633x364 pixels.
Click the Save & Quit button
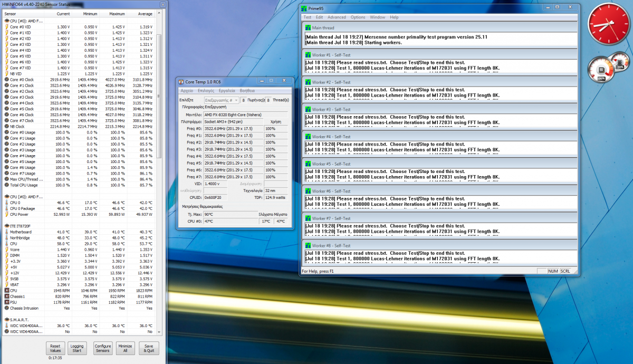149,348
